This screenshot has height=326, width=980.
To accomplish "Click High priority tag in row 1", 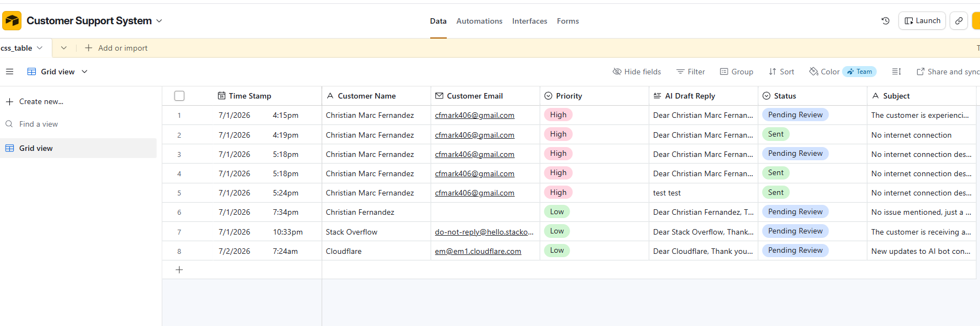I will coord(558,115).
